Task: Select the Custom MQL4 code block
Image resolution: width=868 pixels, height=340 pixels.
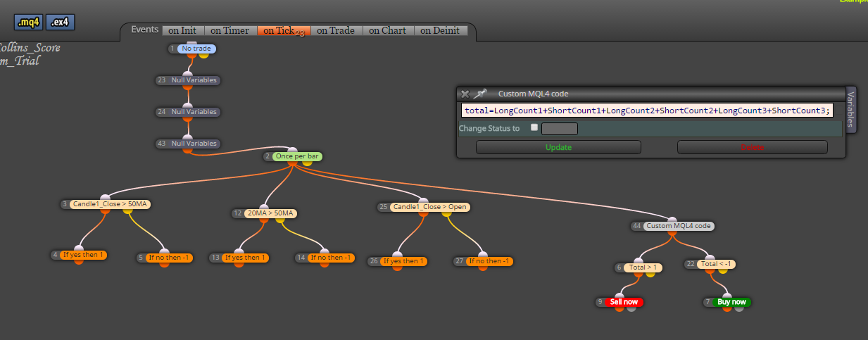Action: point(679,226)
